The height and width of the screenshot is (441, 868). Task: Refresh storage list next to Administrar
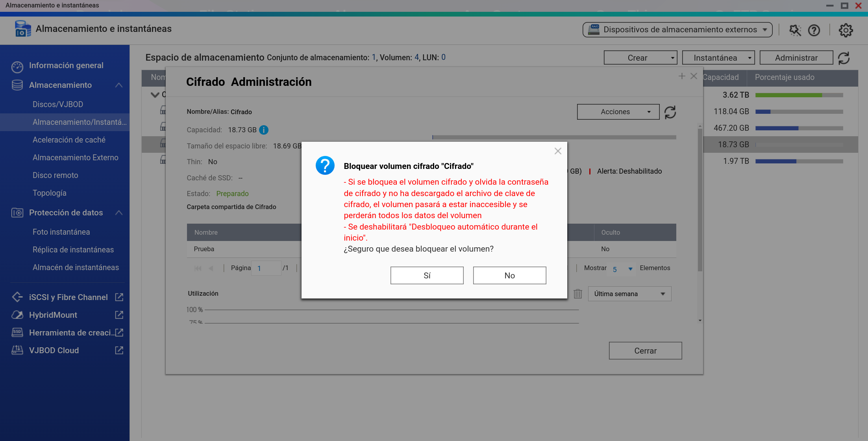tap(844, 58)
